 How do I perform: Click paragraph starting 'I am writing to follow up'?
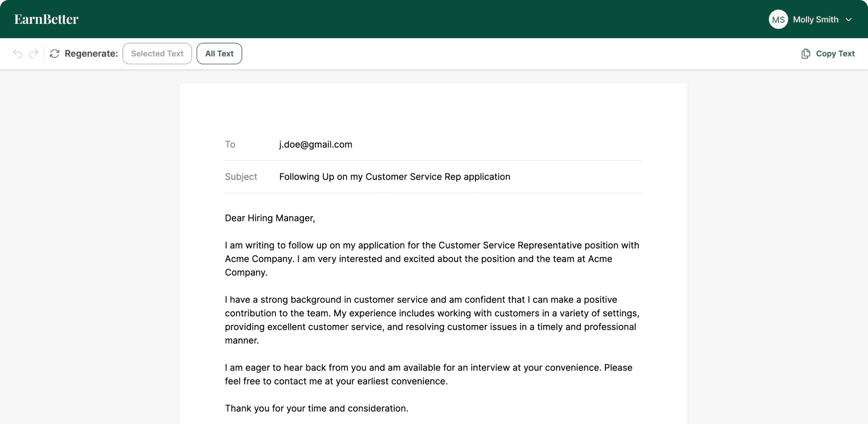pos(432,259)
